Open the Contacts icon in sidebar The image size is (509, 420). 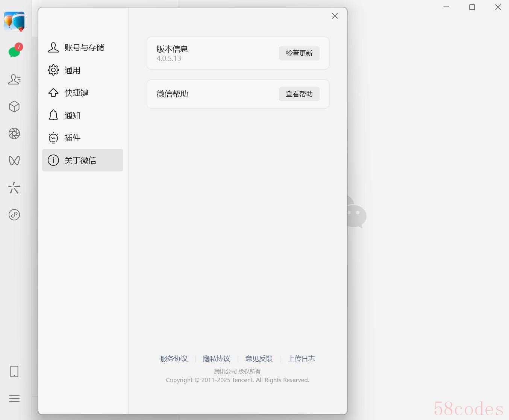[14, 79]
